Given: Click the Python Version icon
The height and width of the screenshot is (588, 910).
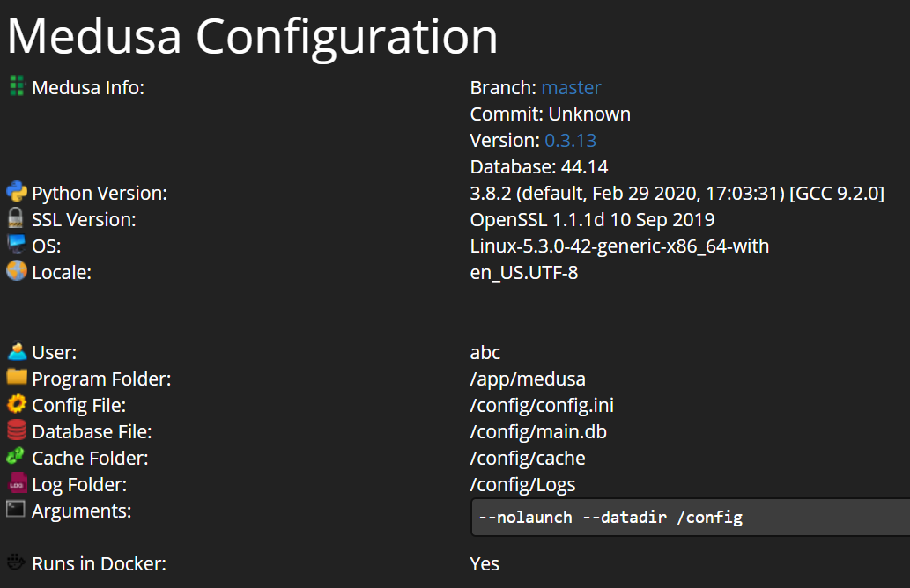Looking at the screenshot, I should point(16,192).
